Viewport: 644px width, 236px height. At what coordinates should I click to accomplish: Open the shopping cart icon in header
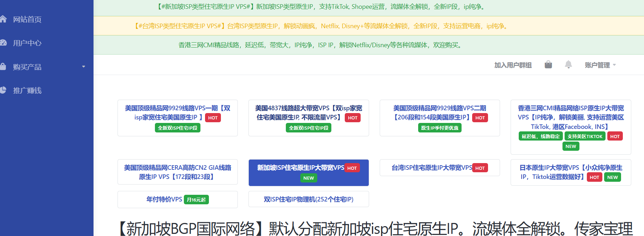point(548,65)
